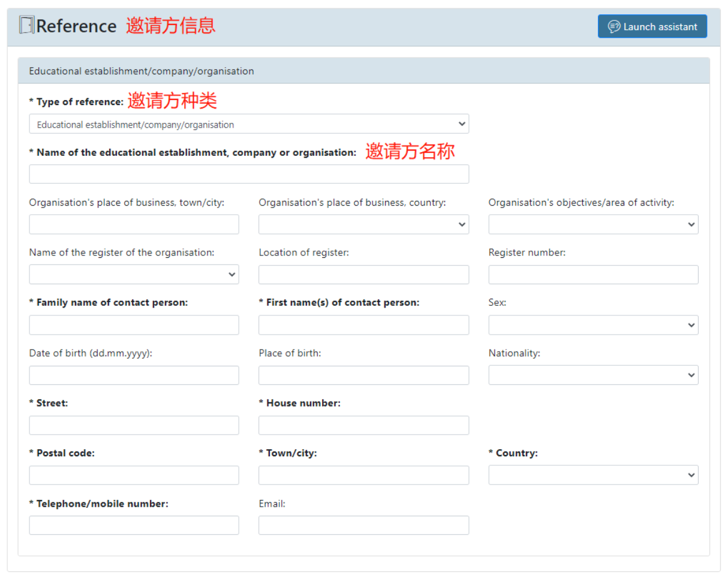Click the door icon beside Reference heading
Screen dimensions: 728x581
point(26,26)
